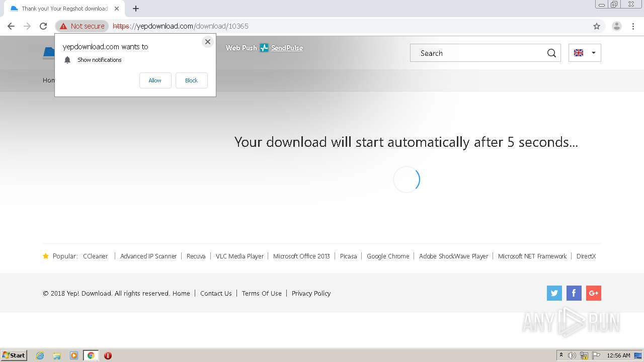The width and height of the screenshot is (644, 362).
Task: Open Adobe ShockWave Player link
Action: pos(454,256)
